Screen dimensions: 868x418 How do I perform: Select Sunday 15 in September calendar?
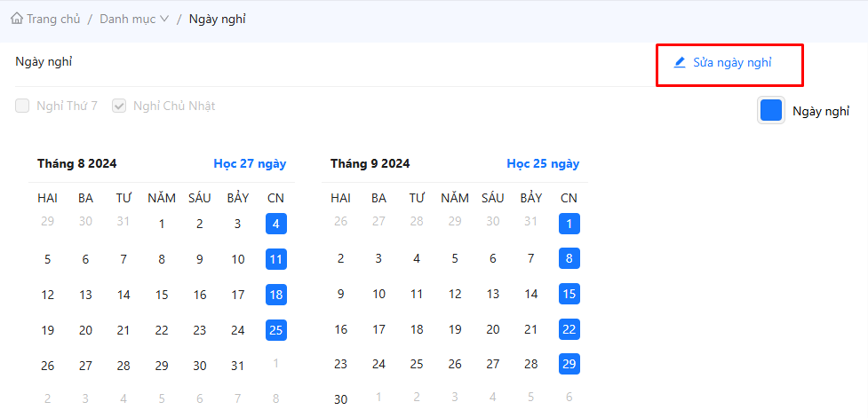[569, 294]
